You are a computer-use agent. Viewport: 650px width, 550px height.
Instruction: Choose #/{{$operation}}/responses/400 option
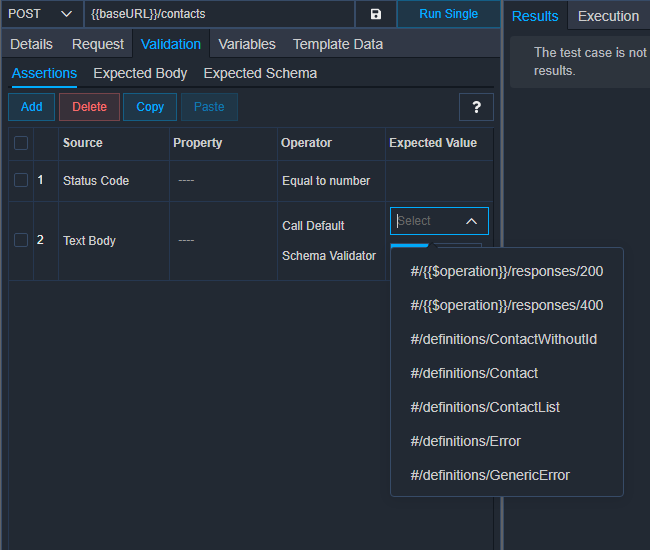tap(507, 305)
